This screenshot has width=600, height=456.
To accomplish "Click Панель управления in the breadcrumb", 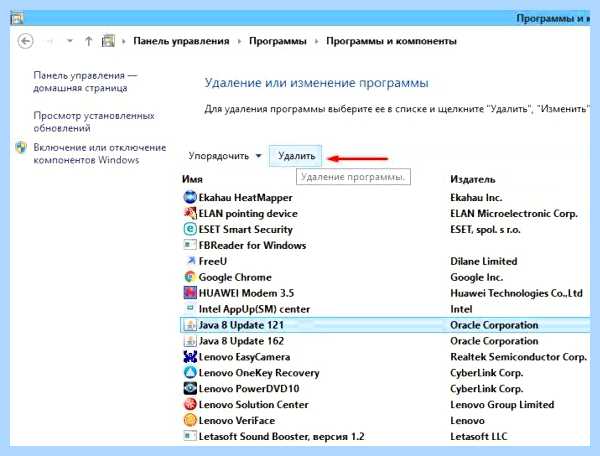I will pyautogui.click(x=181, y=41).
